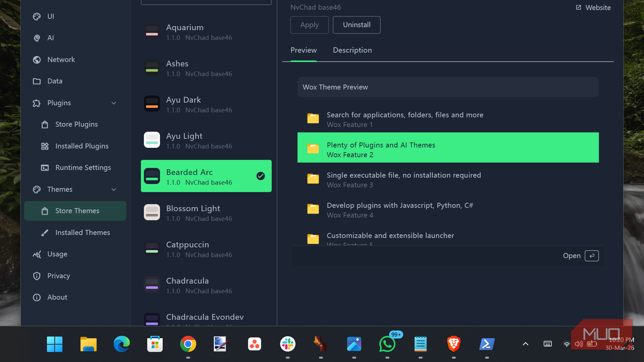The image size is (644, 362).
Task: Open the About info page
Action: [75, 297]
